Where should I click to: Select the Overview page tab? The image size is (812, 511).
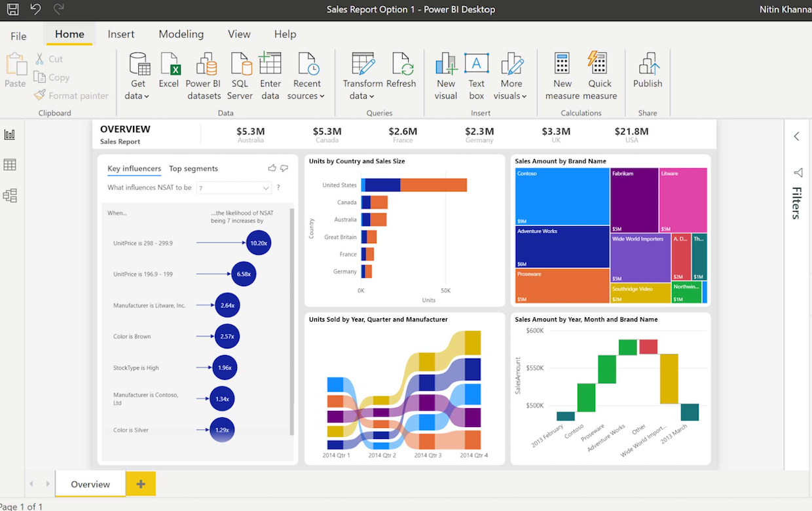[90, 484]
